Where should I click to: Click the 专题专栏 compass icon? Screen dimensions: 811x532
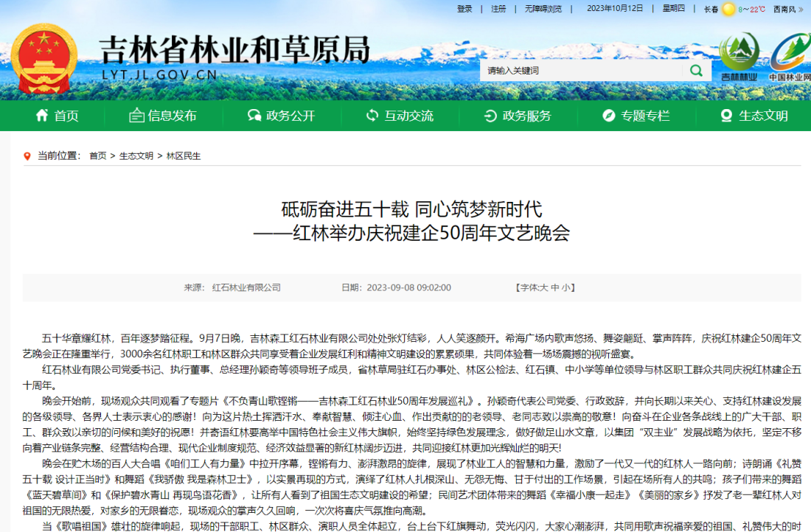click(609, 116)
